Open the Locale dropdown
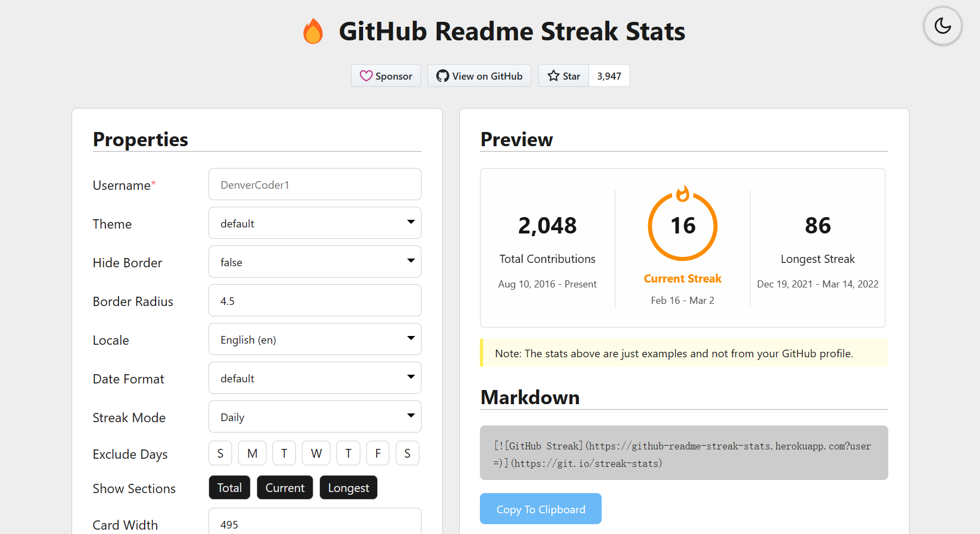 point(315,339)
